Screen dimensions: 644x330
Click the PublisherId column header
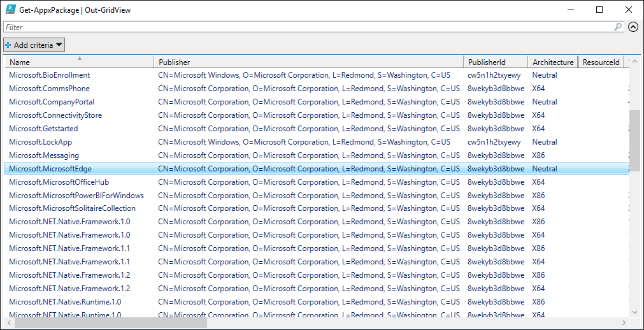[x=495, y=62]
